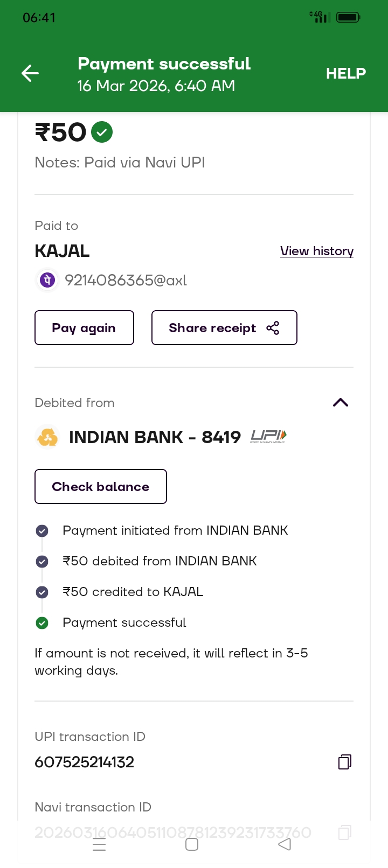Tap the PhonePe icon beside the UPI ID
The image size is (388, 868).
tap(47, 280)
